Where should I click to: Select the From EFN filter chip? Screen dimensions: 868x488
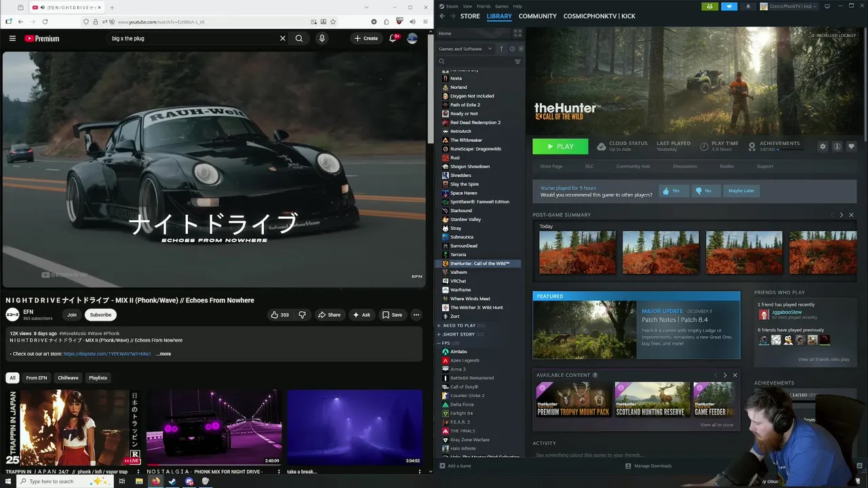coord(37,378)
